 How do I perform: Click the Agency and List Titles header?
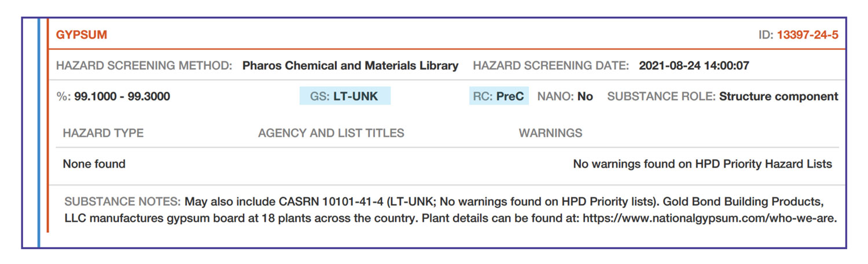point(331,133)
